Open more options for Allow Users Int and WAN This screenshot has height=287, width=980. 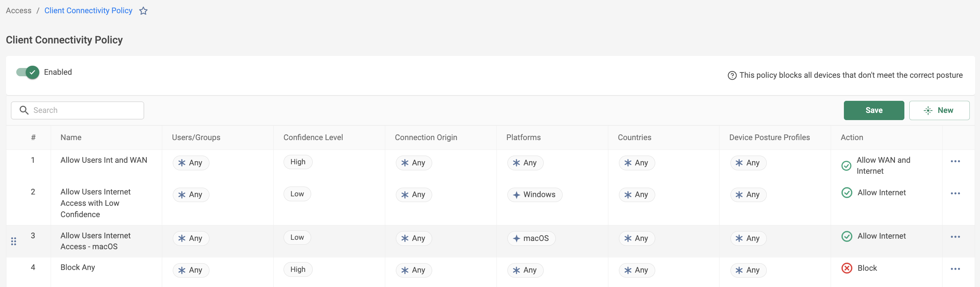(955, 161)
